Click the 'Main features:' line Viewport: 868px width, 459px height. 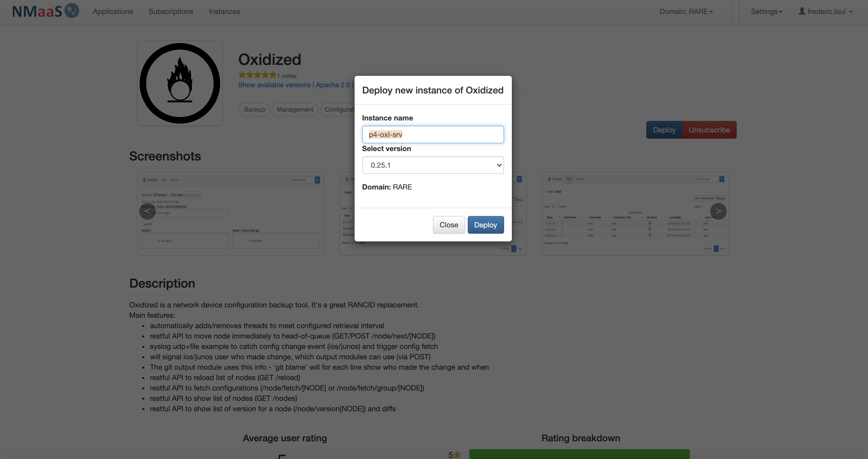[152, 315]
